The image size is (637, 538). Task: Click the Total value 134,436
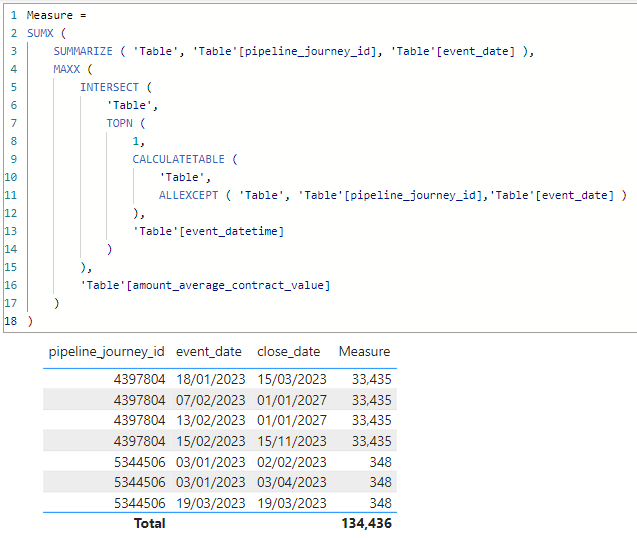point(366,523)
